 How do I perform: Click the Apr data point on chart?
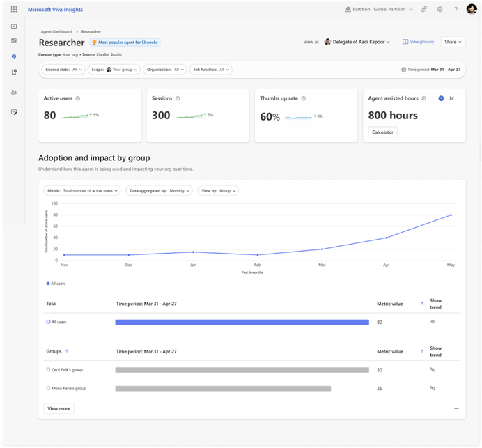[387, 238]
